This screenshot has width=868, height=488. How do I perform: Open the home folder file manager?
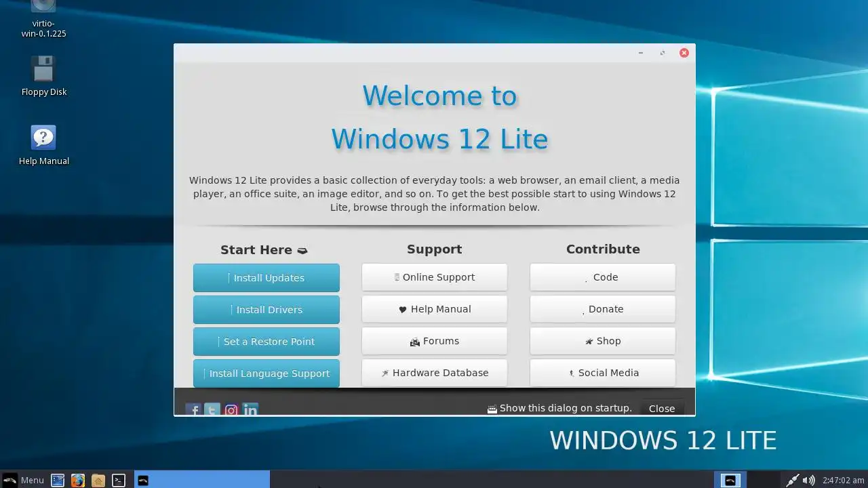pyautogui.click(x=98, y=480)
